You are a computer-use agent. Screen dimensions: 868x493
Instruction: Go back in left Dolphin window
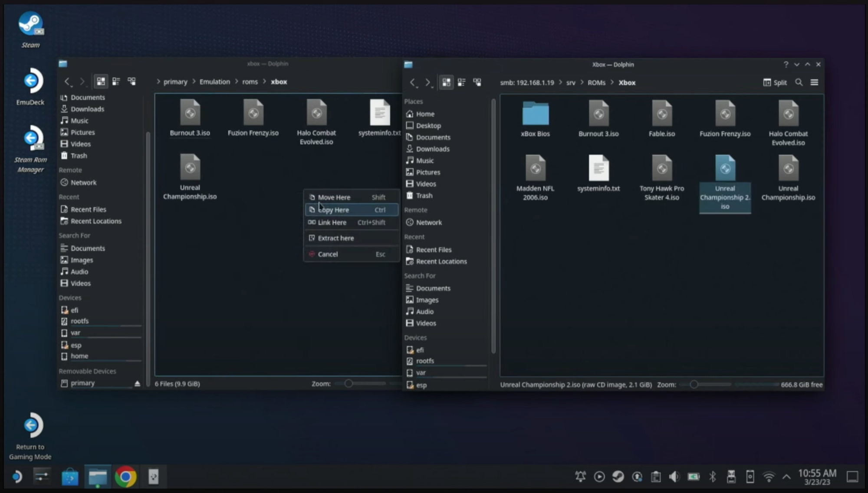pos(67,82)
